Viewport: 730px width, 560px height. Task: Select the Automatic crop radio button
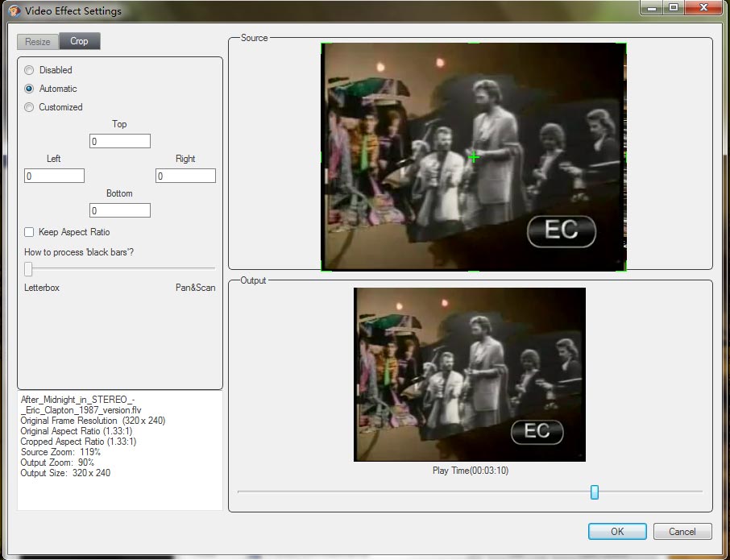(29, 89)
